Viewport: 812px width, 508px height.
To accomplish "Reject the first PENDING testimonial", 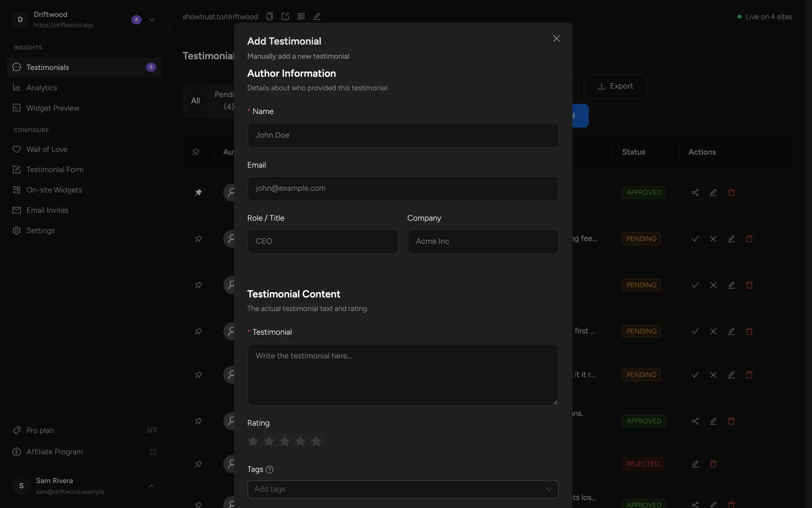I will 713,239.
